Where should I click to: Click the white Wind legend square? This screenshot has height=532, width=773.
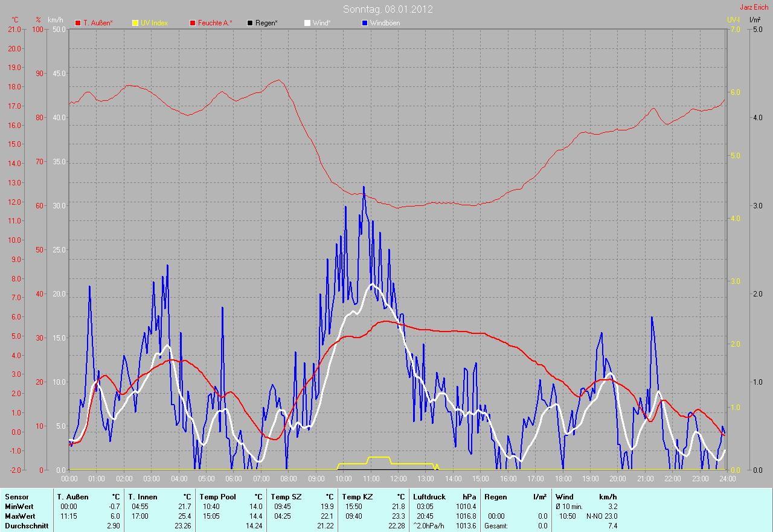tap(307, 23)
